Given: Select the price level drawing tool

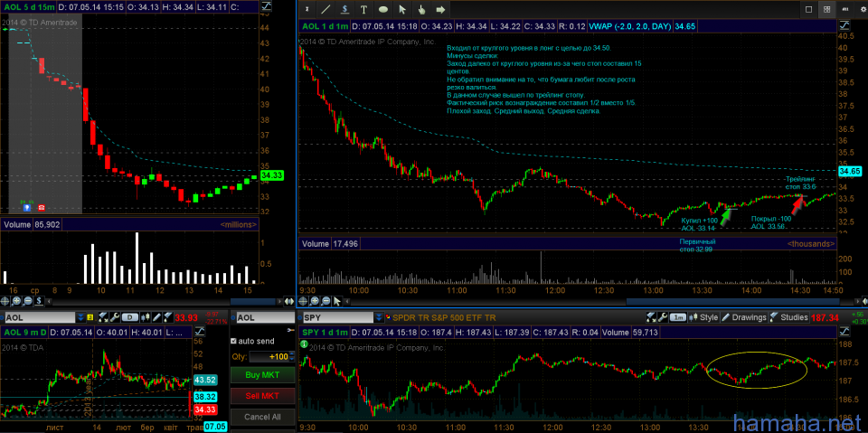Looking at the screenshot, I should (344, 9).
